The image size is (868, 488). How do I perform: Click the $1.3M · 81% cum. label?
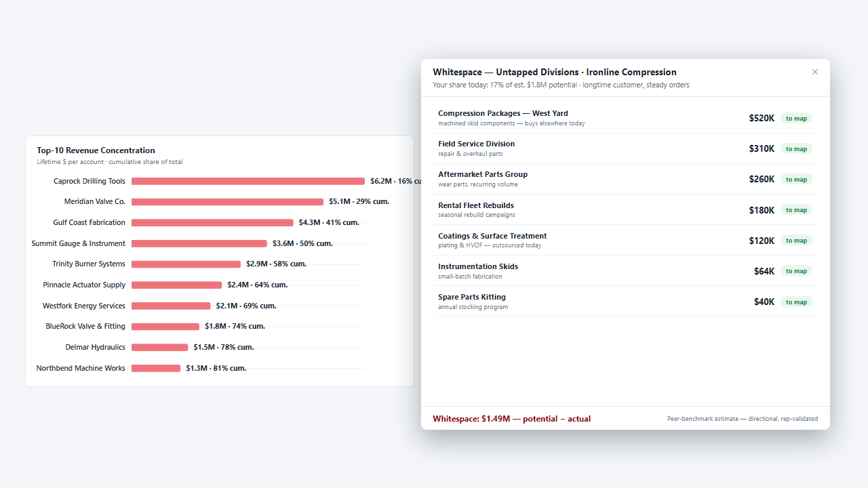coord(216,368)
